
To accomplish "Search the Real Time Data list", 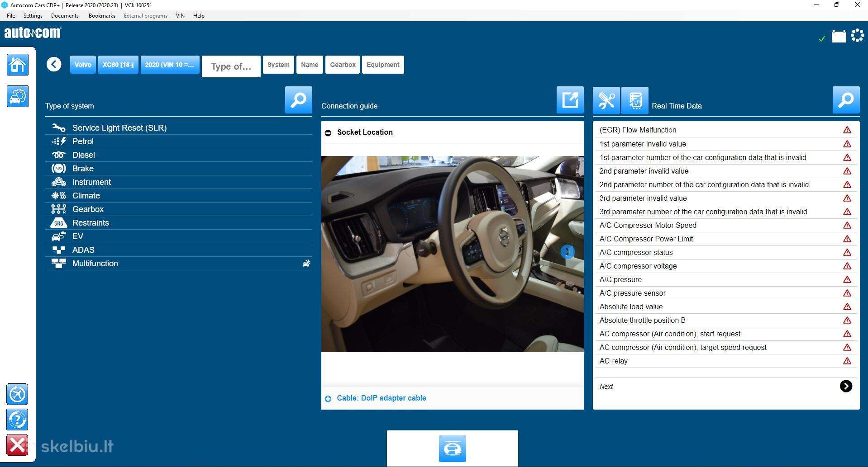I will point(846,100).
